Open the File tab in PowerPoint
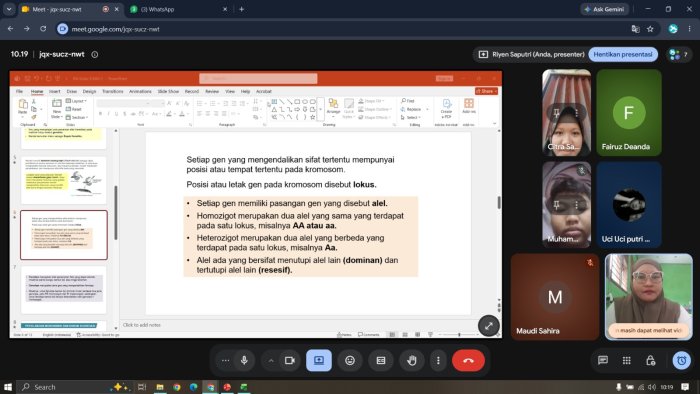The width and height of the screenshot is (700, 394). coord(19,91)
